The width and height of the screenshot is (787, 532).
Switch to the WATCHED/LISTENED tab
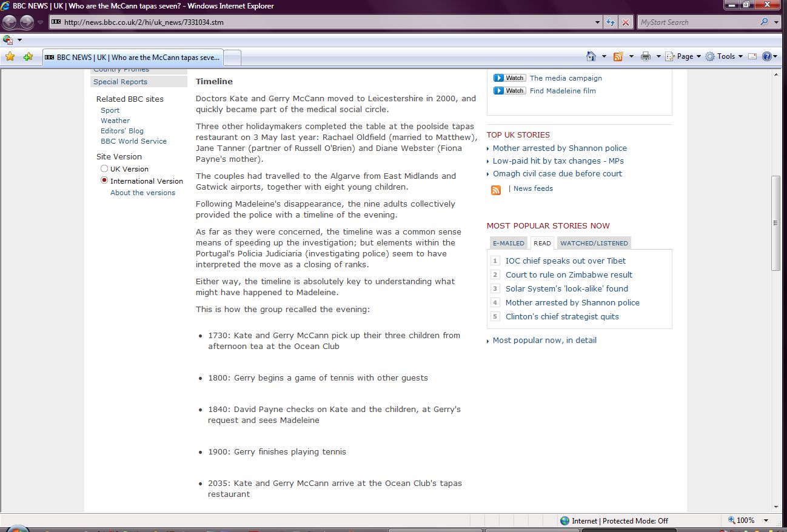[x=594, y=243]
